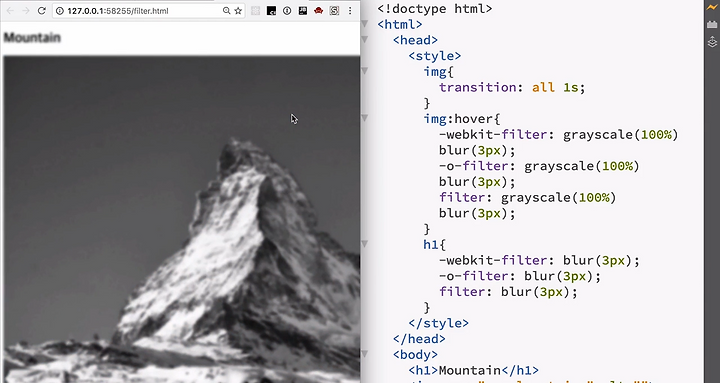Open the Chrome three-dot menu
Viewport: 720px width, 383px height.
pos(350,11)
